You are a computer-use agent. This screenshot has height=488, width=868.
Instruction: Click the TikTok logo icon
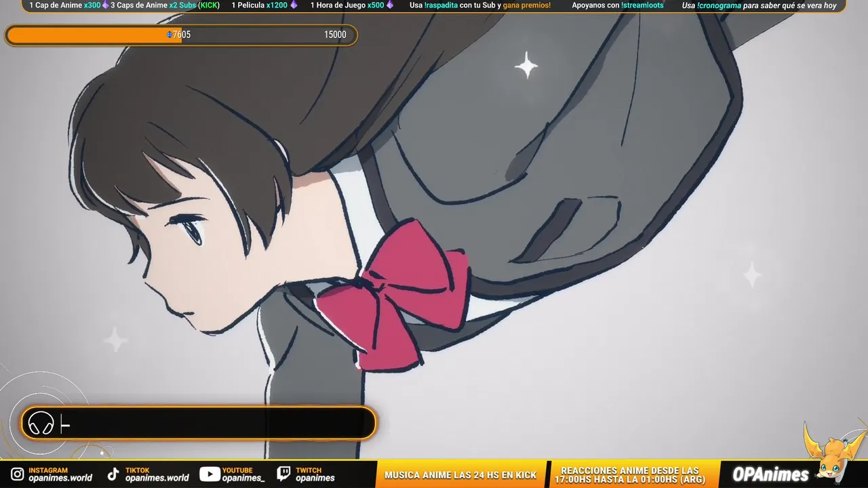[113, 474]
